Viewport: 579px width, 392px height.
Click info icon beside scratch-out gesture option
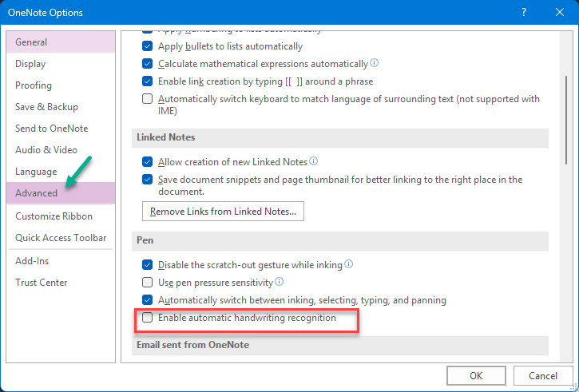[x=348, y=264]
